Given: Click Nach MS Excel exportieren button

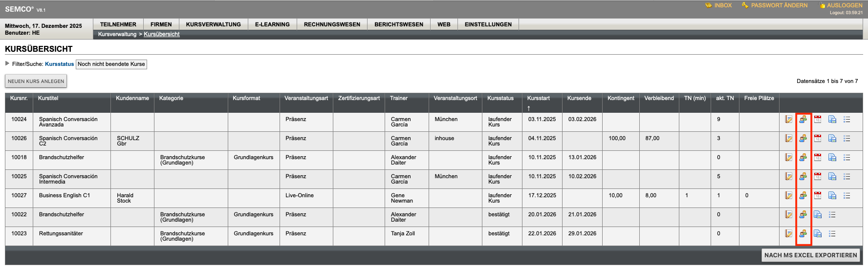Looking at the screenshot, I should 810,255.
